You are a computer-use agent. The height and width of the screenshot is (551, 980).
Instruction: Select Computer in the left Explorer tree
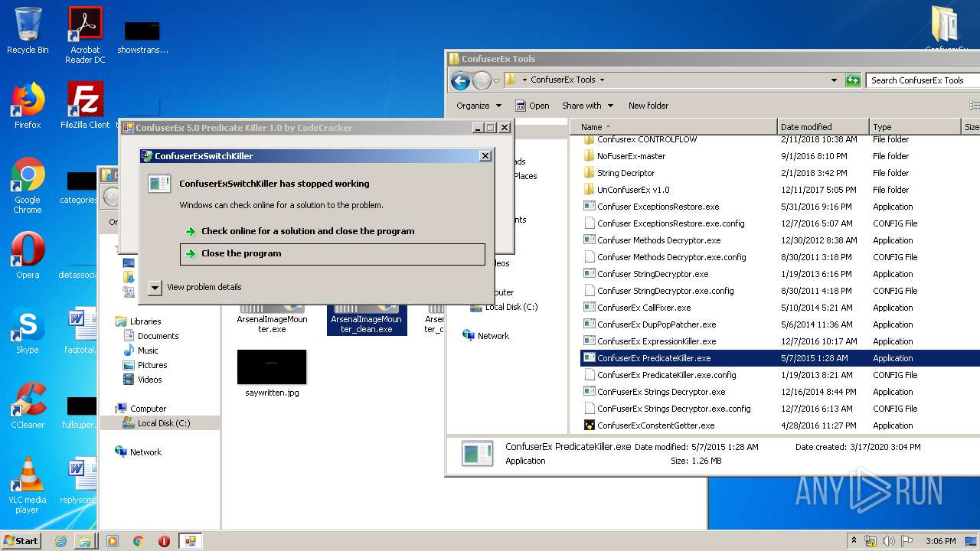click(x=140, y=409)
